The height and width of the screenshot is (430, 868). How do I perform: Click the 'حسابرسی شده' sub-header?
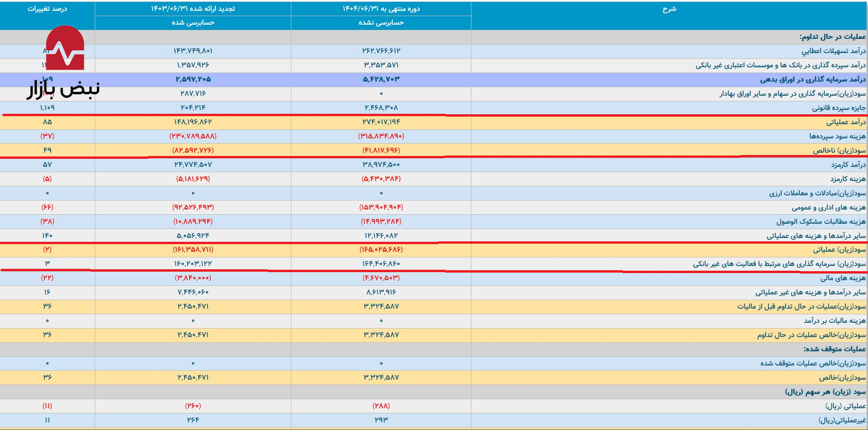pyautogui.click(x=193, y=23)
